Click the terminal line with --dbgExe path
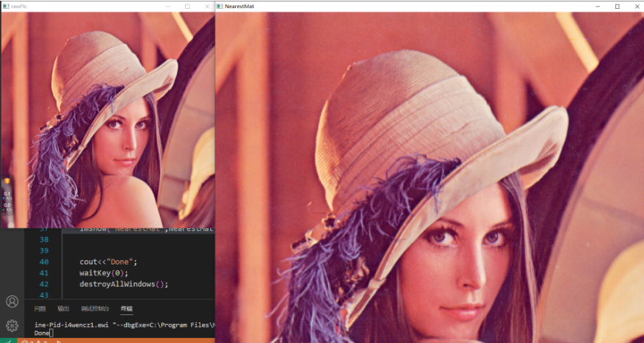The width and height of the screenshot is (644, 343). click(124, 325)
